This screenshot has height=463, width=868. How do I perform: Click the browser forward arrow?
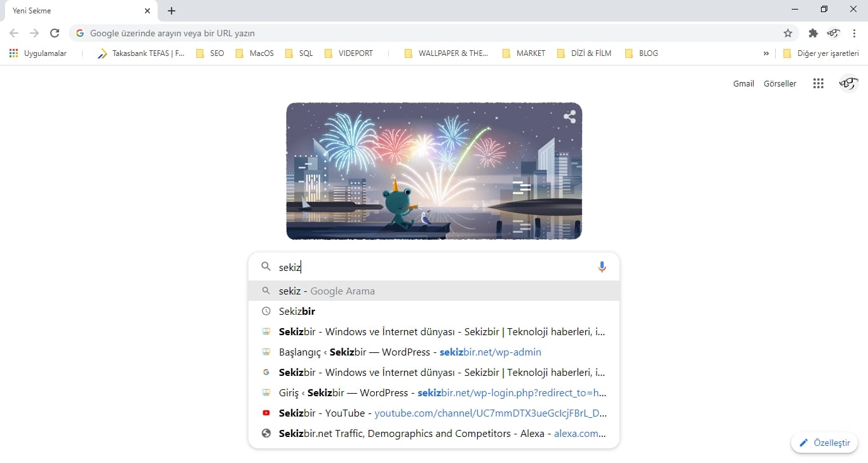[34, 33]
